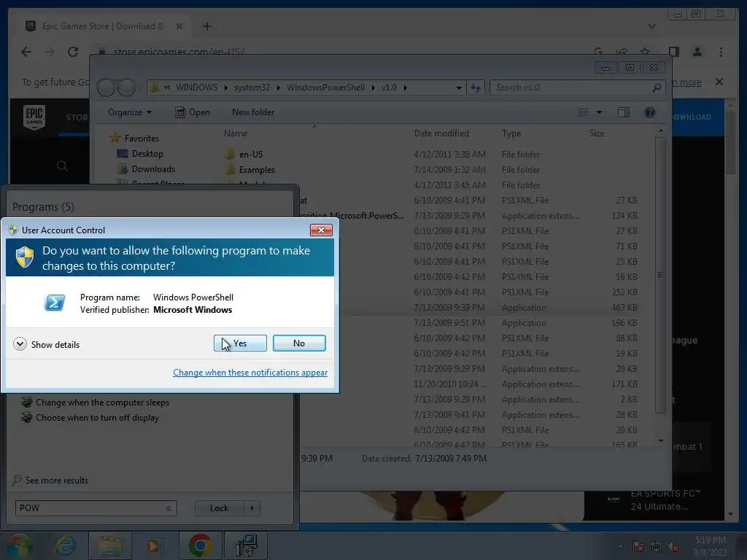Screen dimensions: 747x560
Task: Clear the Start menu search text
Action: pos(169,508)
